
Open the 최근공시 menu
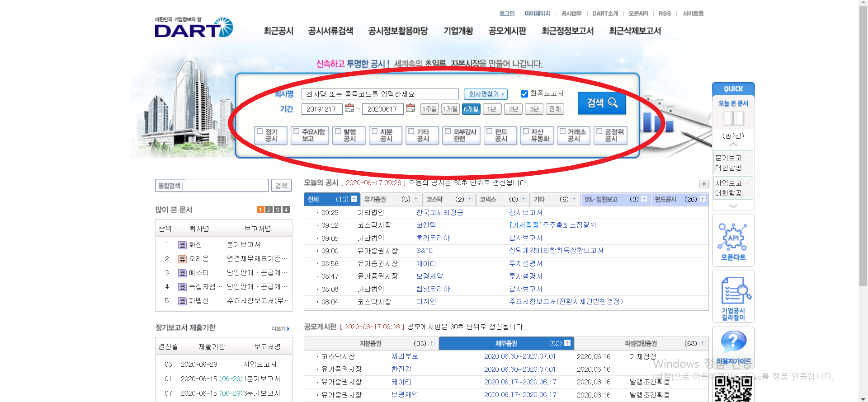click(x=278, y=31)
